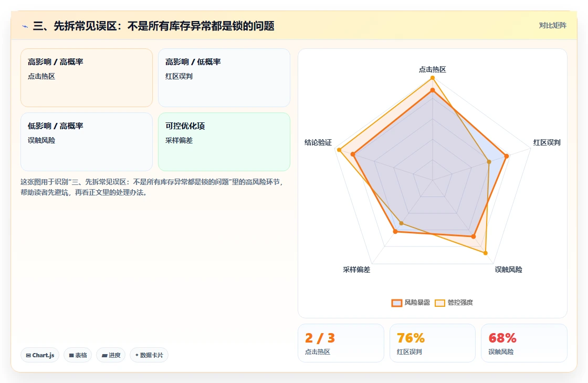The image size is (588, 383).
Task: Click the Chart.js tag chip
Action: [40, 355]
